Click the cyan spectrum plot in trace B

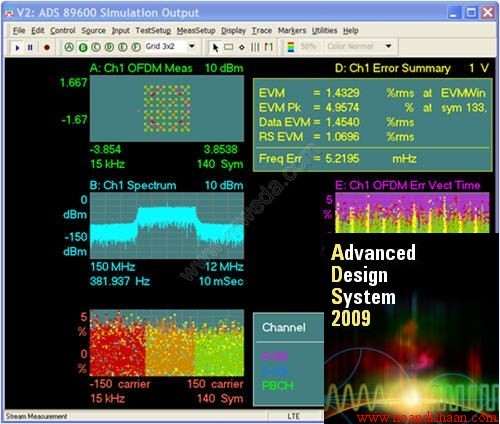pyautogui.click(x=167, y=226)
